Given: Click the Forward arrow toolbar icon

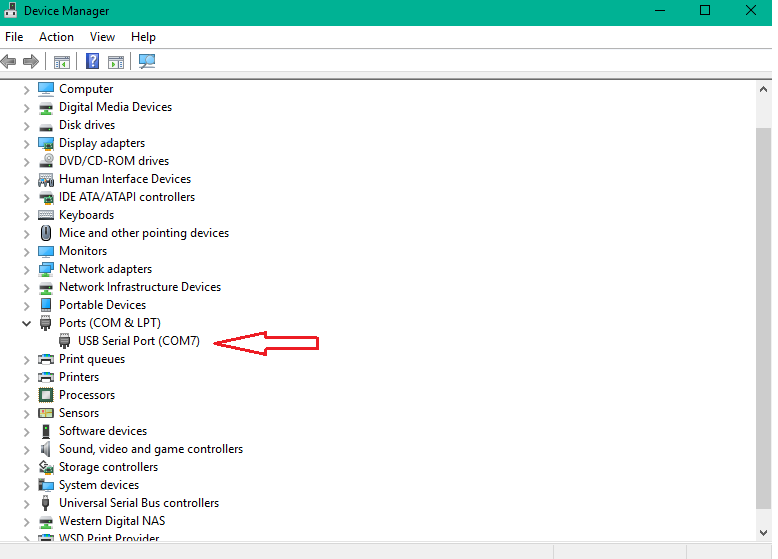Looking at the screenshot, I should coord(31,62).
